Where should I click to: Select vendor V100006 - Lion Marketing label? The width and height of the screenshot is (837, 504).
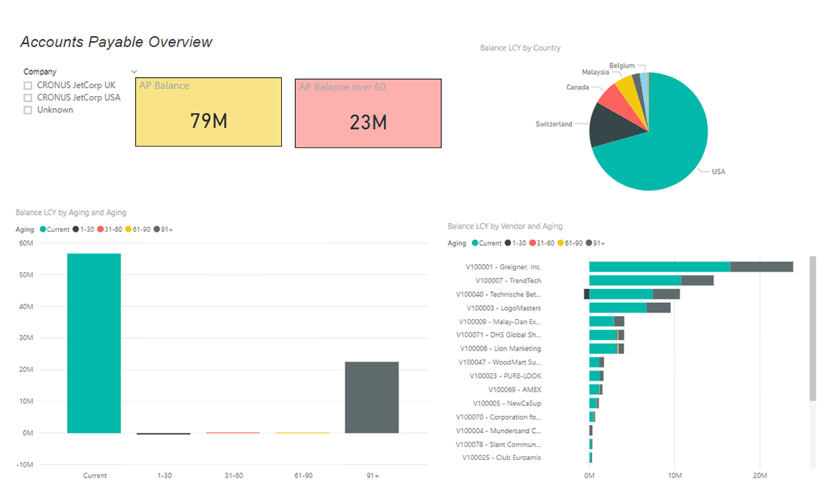(501, 348)
